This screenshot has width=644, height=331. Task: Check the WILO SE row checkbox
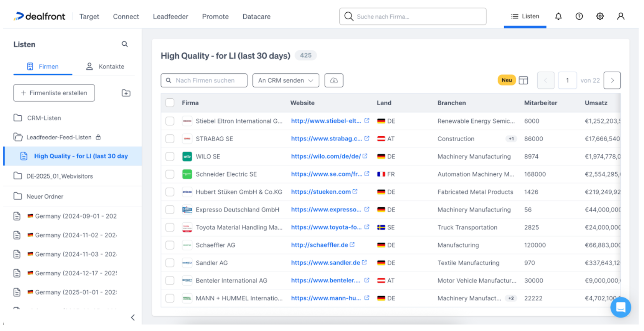tap(170, 156)
